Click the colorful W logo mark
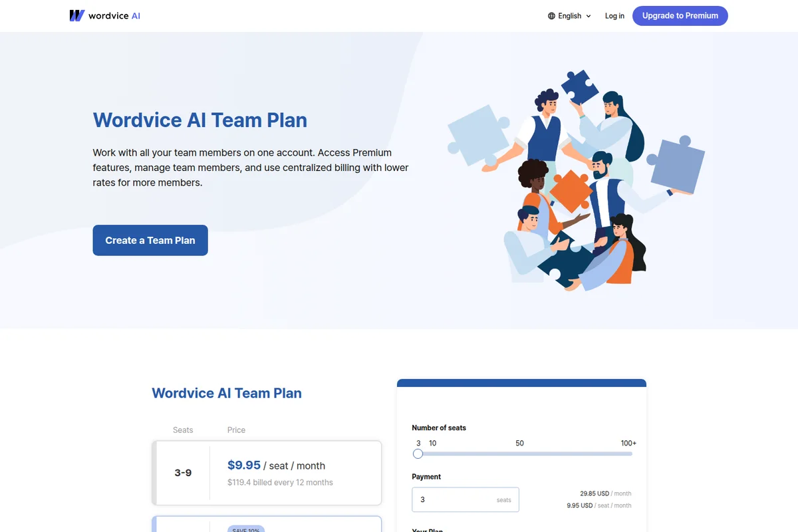This screenshot has width=798, height=532. point(76,15)
